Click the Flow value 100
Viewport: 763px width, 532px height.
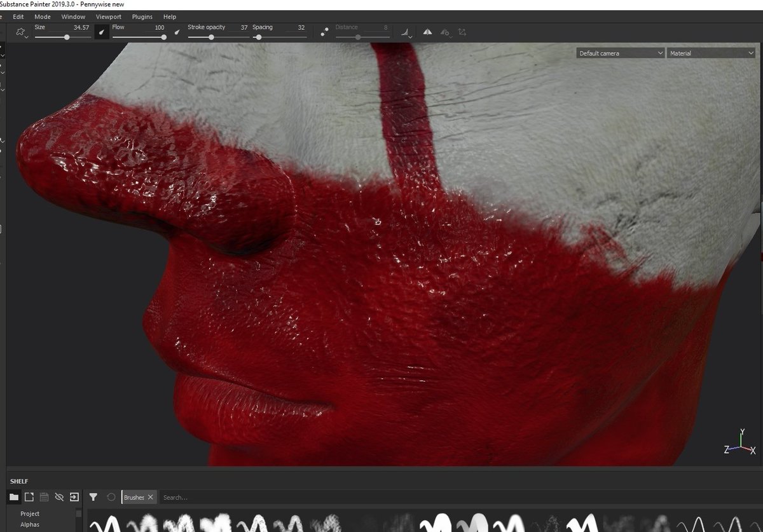point(159,28)
